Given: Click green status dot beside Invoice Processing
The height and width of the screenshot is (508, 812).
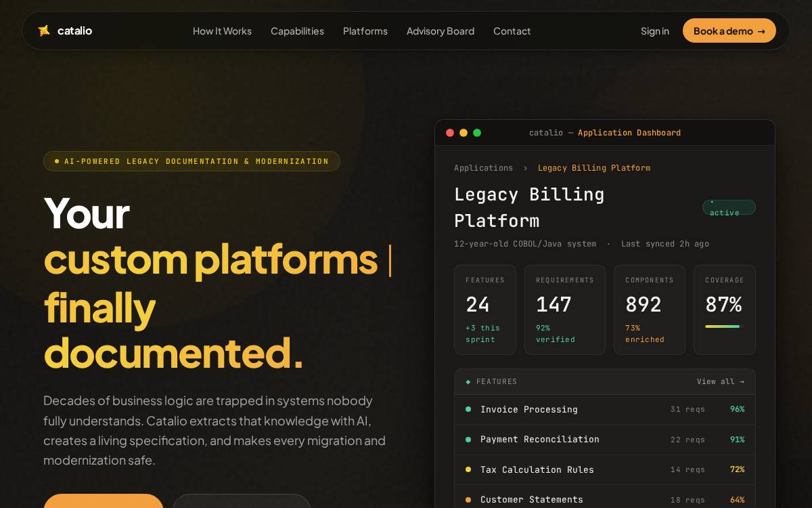Looking at the screenshot, I should (468, 409).
